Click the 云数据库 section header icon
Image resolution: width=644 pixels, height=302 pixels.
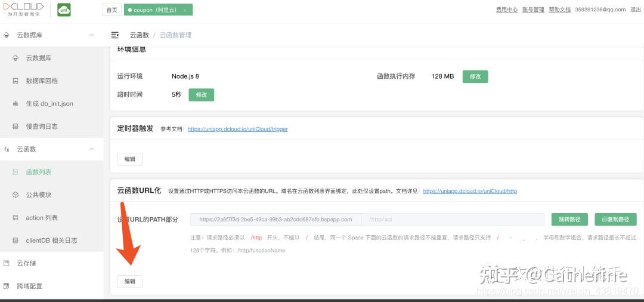coord(7,35)
